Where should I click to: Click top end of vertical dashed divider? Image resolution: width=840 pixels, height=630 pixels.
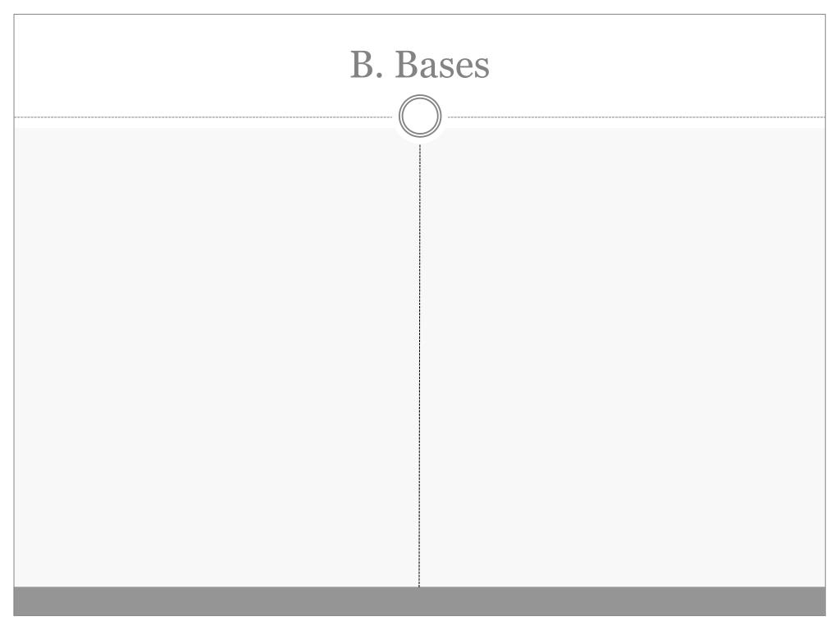tap(419, 148)
